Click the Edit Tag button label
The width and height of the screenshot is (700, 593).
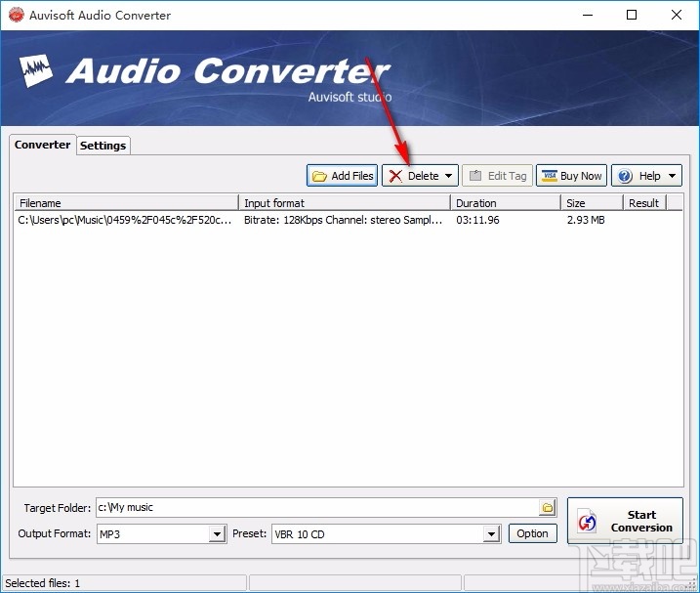pyautogui.click(x=507, y=176)
